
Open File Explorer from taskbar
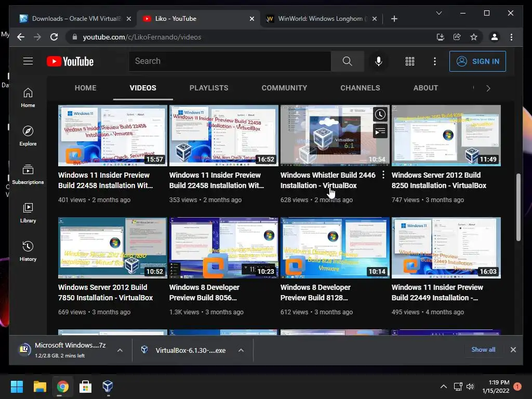[x=39, y=386]
